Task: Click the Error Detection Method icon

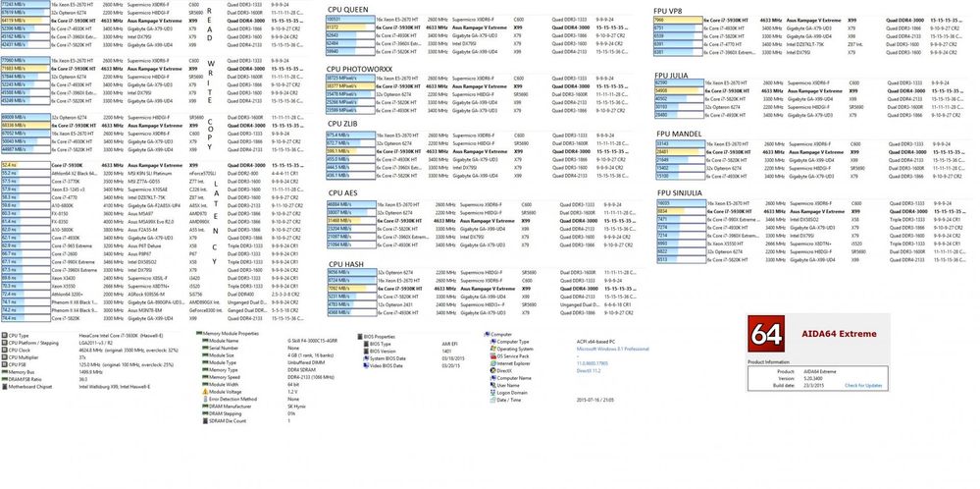Action: click(x=204, y=399)
